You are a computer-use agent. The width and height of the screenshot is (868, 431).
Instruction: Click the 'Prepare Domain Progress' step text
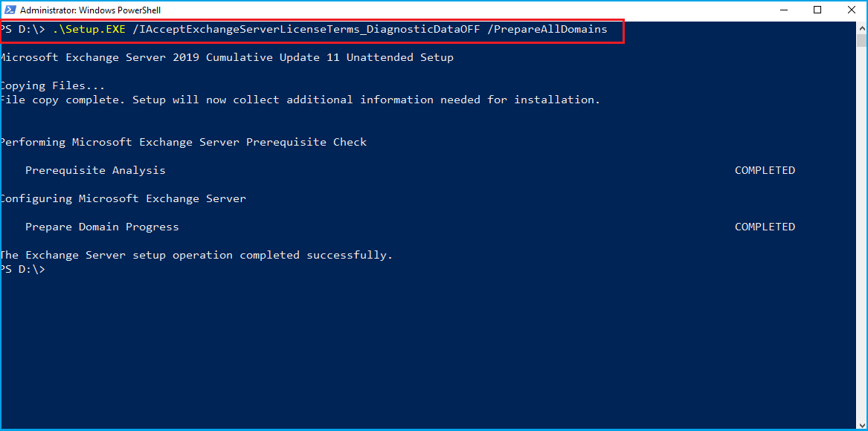[102, 227]
